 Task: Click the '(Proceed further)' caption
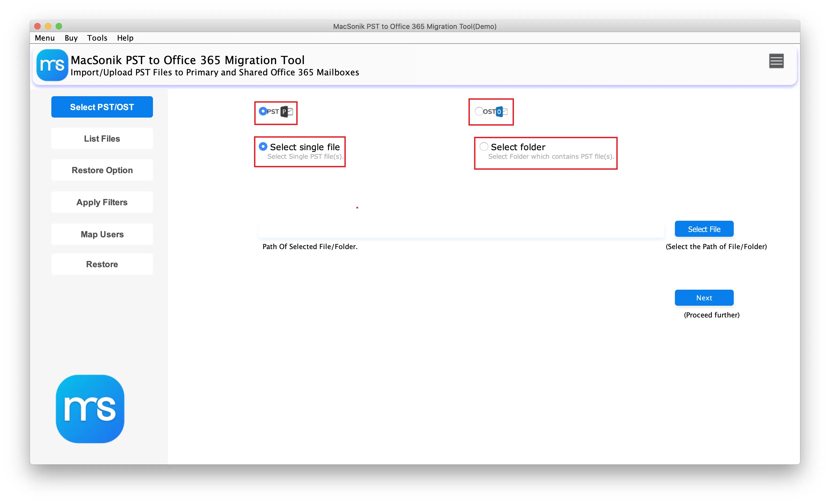712,315
